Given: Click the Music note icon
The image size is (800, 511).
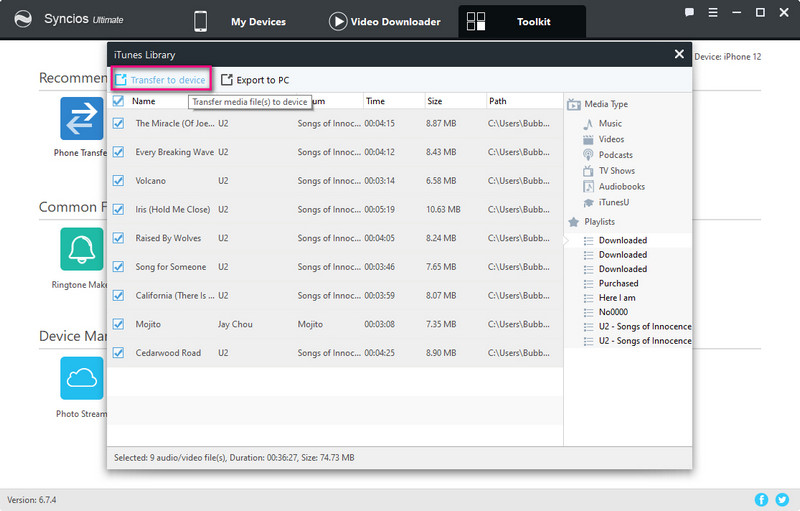Looking at the screenshot, I should 588,123.
